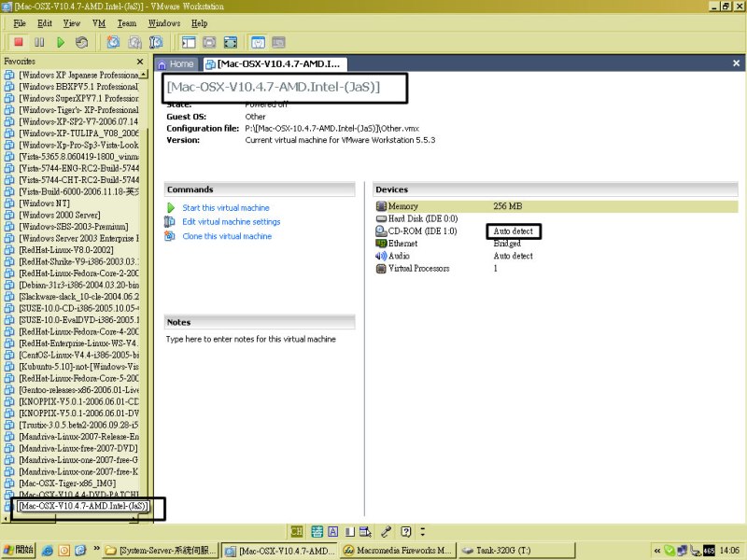Open the Edit menu
Screen dimensions: 747x560
tap(45, 23)
